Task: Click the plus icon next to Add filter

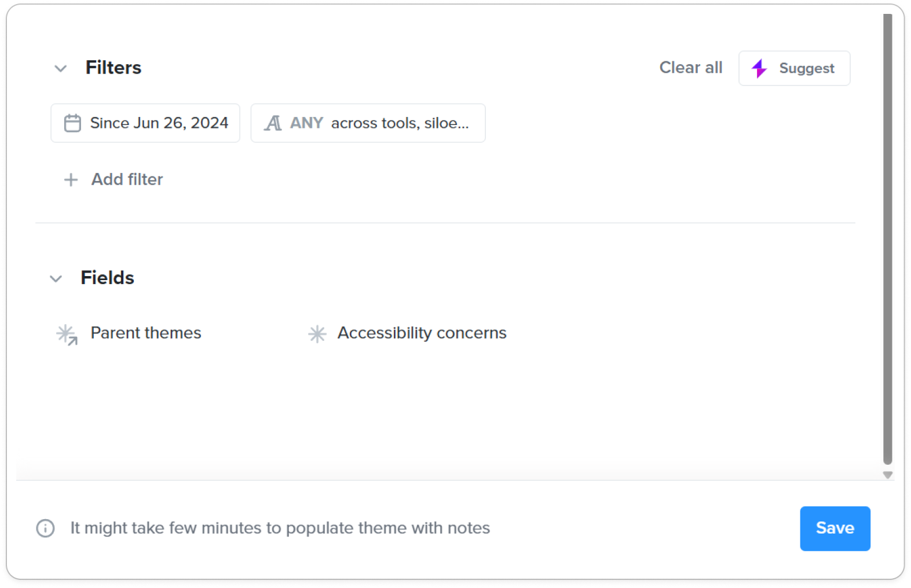Action: coord(71,180)
